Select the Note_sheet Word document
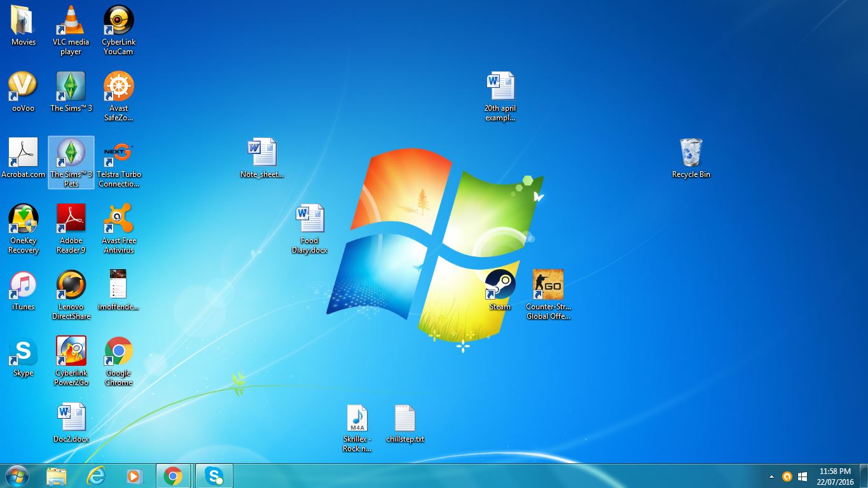The height and width of the screenshot is (488, 868). click(262, 158)
